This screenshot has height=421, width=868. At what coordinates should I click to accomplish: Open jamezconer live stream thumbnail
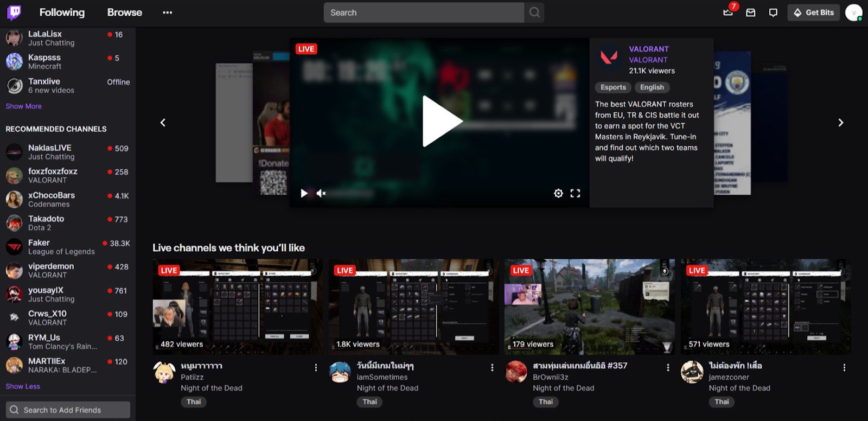click(x=766, y=307)
